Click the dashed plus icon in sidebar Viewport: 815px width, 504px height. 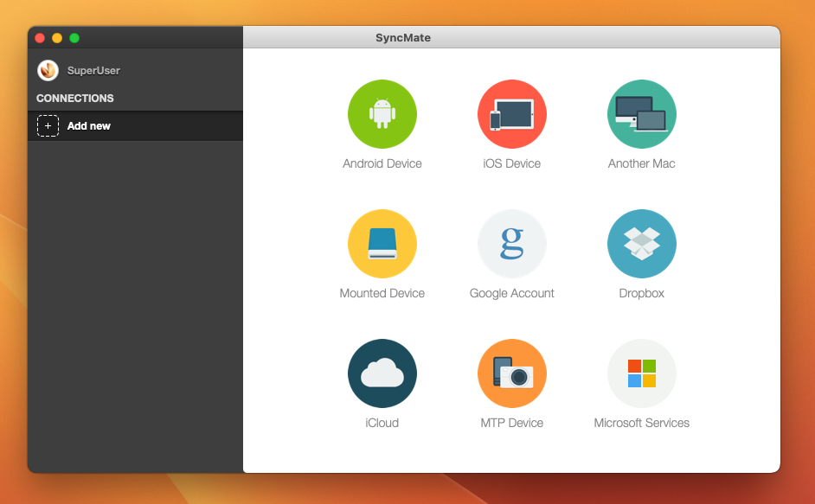click(x=48, y=126)
